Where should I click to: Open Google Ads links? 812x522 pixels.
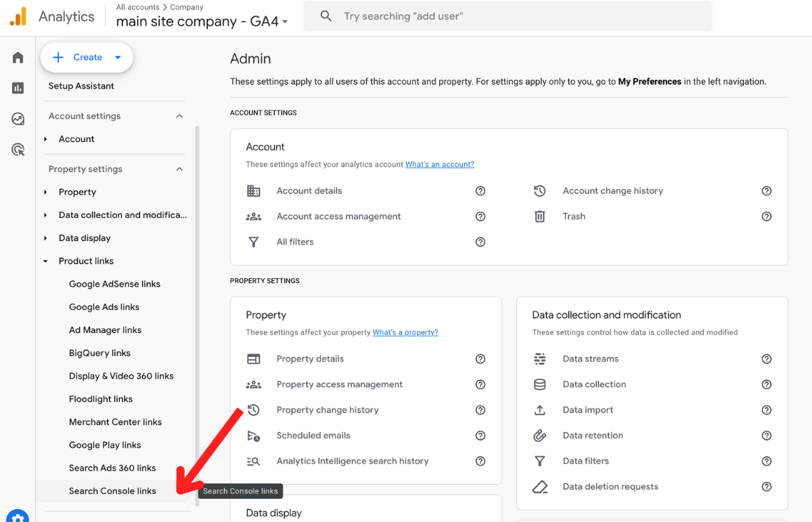point(104,307)
